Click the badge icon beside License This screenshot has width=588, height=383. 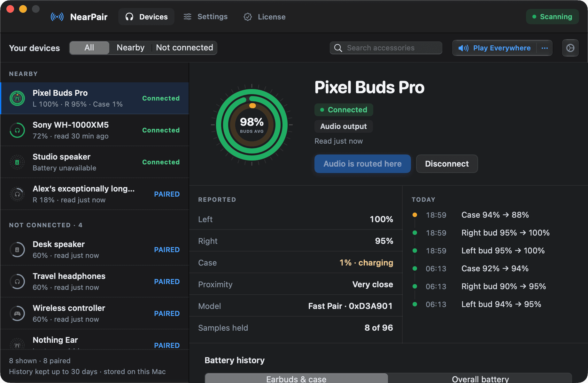(248, 17)
